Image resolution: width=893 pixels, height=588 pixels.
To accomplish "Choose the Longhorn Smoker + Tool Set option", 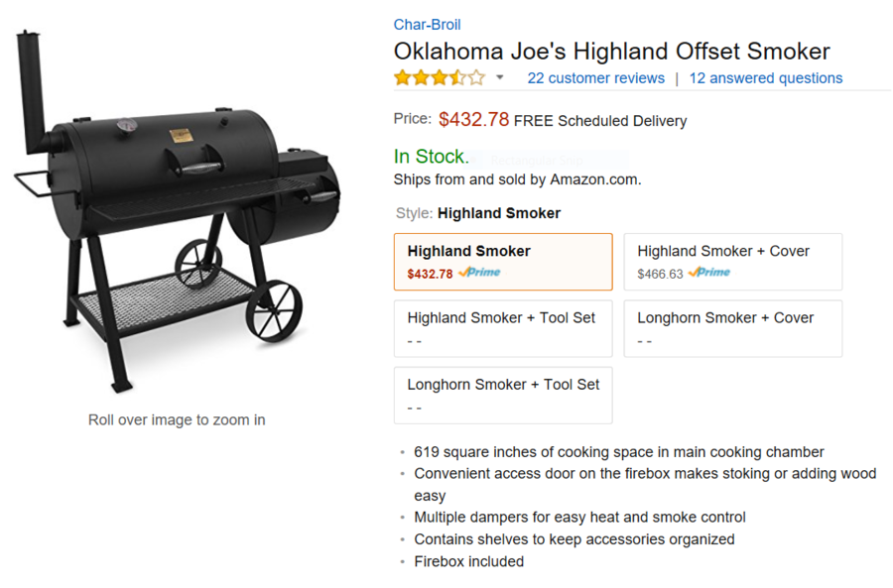I will [503, 395].
